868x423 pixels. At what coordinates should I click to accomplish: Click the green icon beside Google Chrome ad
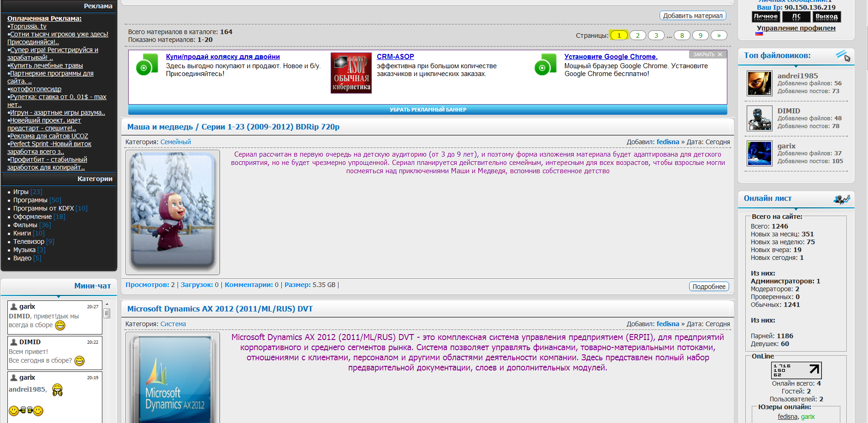(x=546, y=65)
